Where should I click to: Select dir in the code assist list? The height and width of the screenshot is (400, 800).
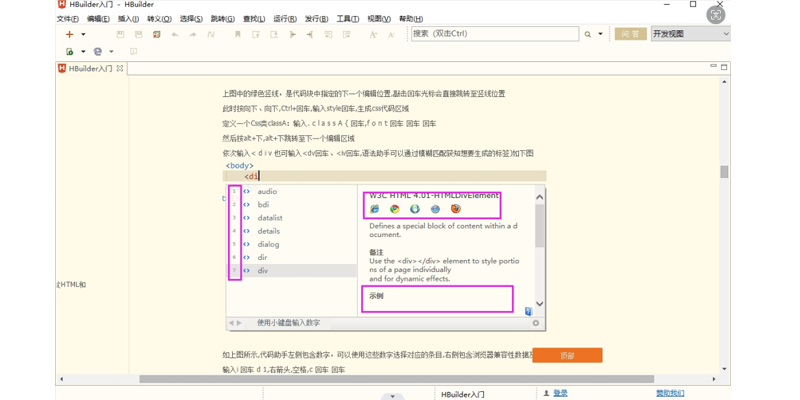(262, 258)
